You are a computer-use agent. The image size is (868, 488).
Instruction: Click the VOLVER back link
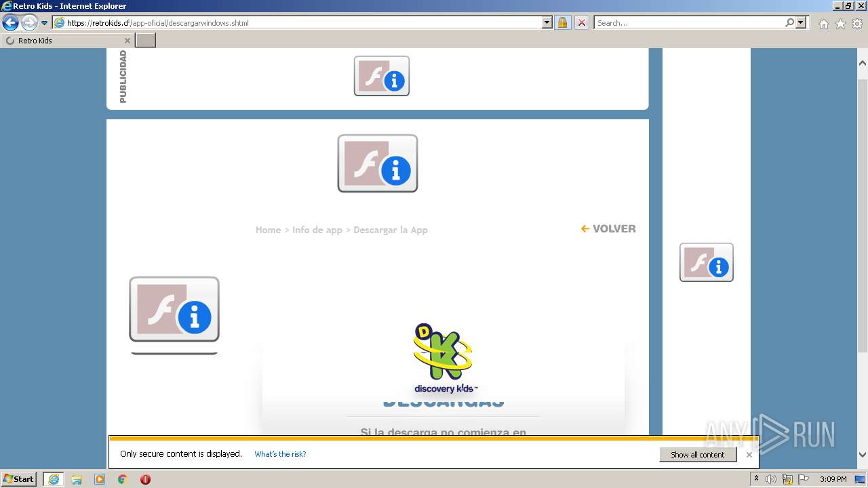click(x=608, y=228)
